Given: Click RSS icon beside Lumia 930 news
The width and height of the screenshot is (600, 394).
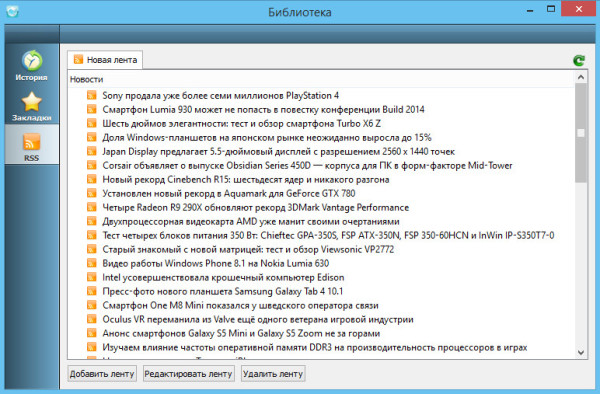Looking at the screenshot, I should pyautogui.click(x=91, y=109).
